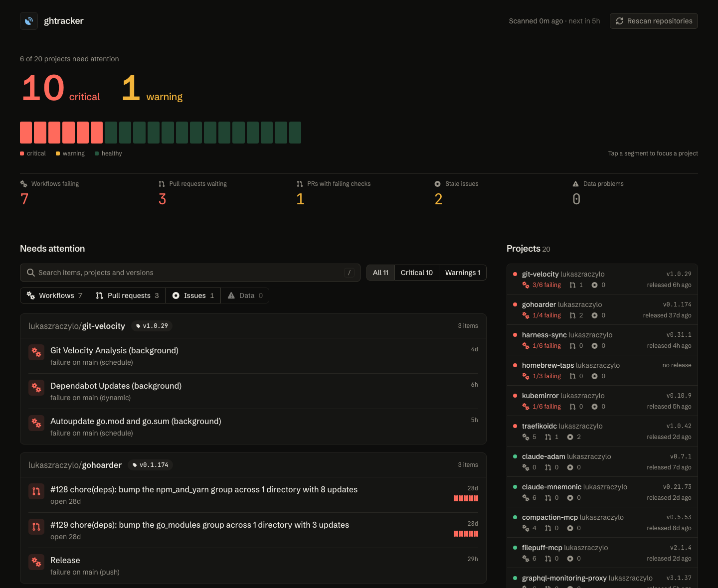Click the Data problems warning icon
Viewport: 718px width, 588px height.
[x=575, y=184]
